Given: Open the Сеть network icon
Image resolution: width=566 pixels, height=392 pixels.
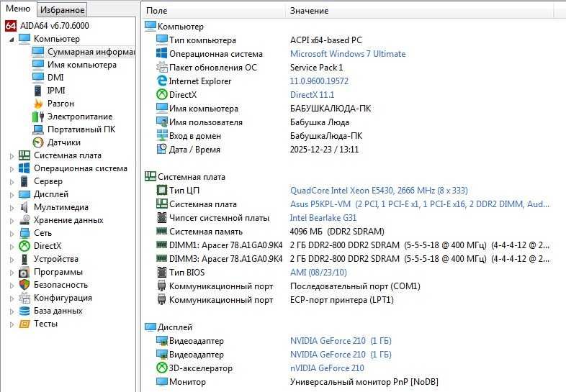Looking at the screenshot, I should tap(24, 233).
